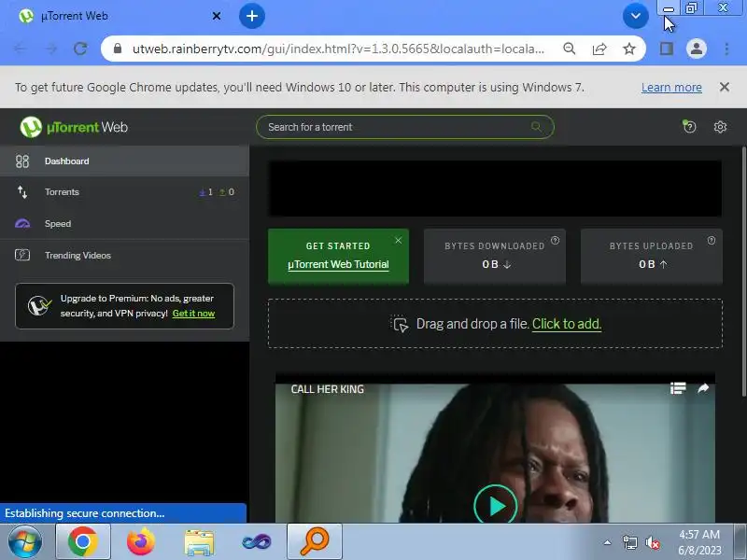Reload the page

(x=80, y=49)
